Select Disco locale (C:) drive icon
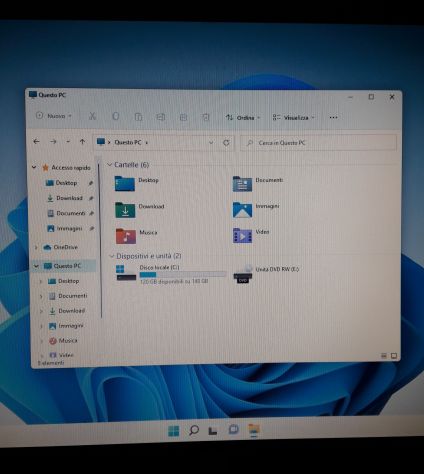Image resolution: width=424 pixels, height=474 pixels. [x=126, y=273]
